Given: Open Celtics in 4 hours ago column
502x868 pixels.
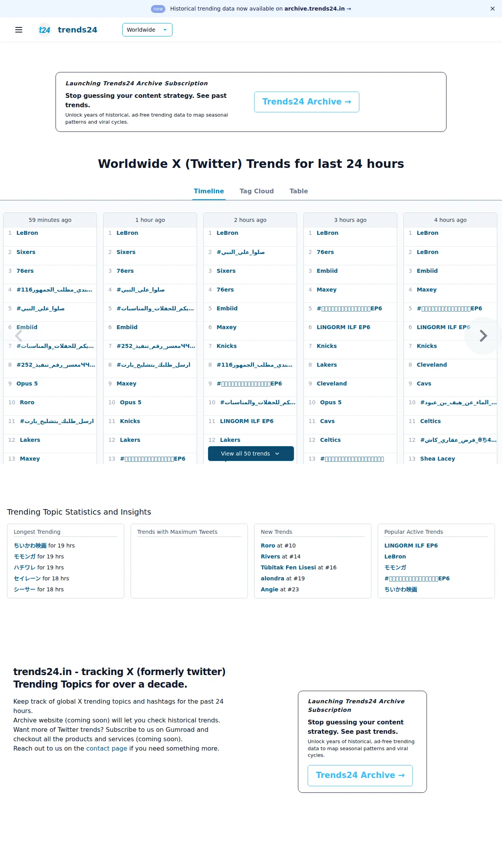Looking at the screenshot, I should point(430,421).
